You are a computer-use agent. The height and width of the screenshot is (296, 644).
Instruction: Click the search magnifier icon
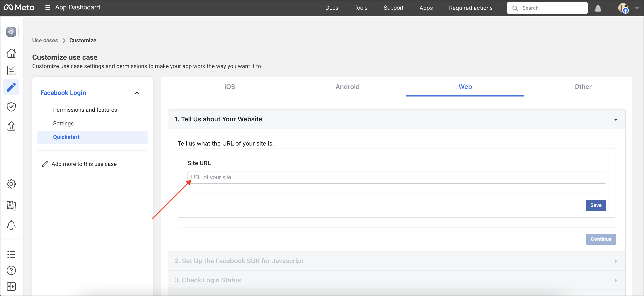[515, 8]
